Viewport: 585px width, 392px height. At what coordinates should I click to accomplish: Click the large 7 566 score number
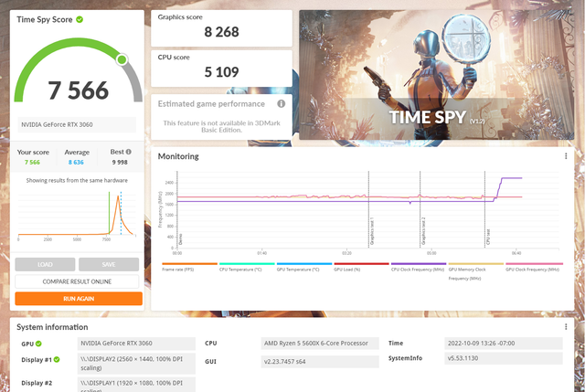tap(79, 90)
